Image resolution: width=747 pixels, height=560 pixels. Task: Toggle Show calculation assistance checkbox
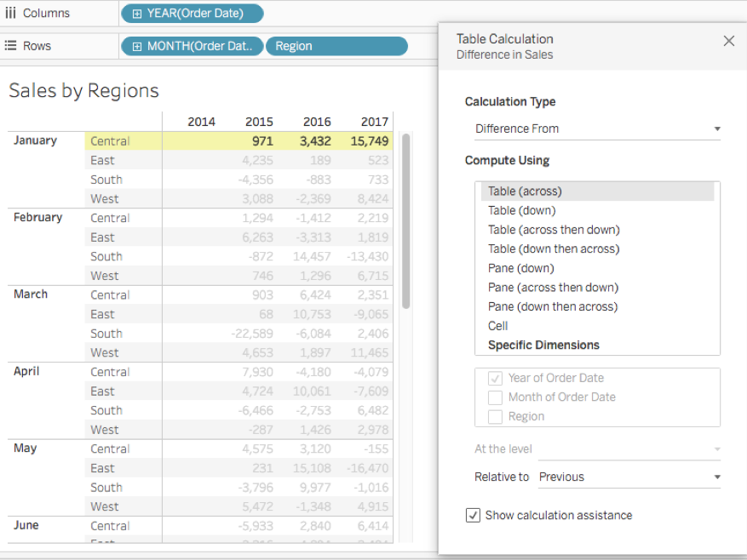473,515
